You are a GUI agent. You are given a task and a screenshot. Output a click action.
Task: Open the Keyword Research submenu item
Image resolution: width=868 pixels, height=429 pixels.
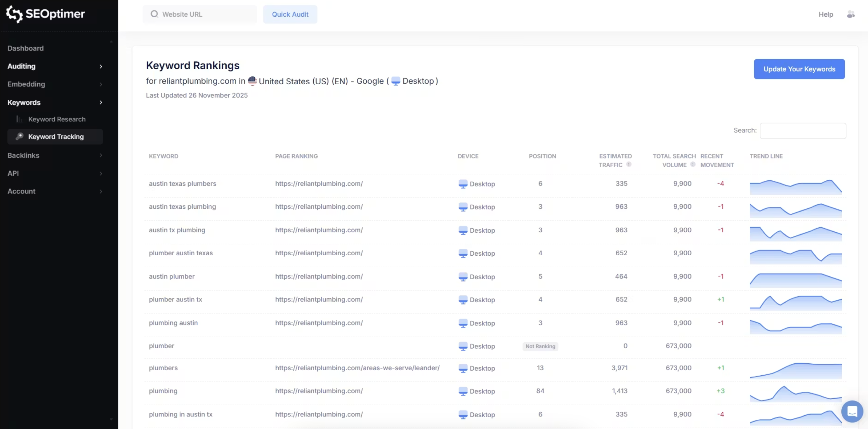(x=57, y=119)
